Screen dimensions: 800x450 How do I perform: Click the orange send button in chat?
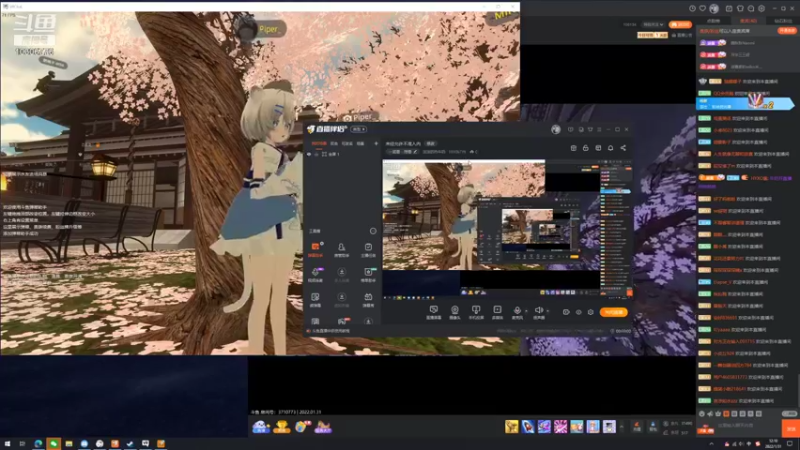[x=791, y=429]
